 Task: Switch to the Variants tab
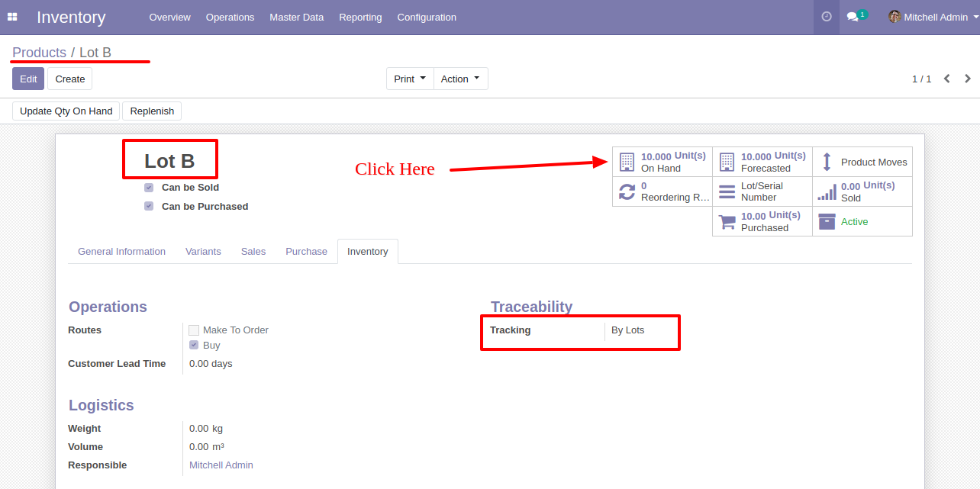tap(203, 252)
